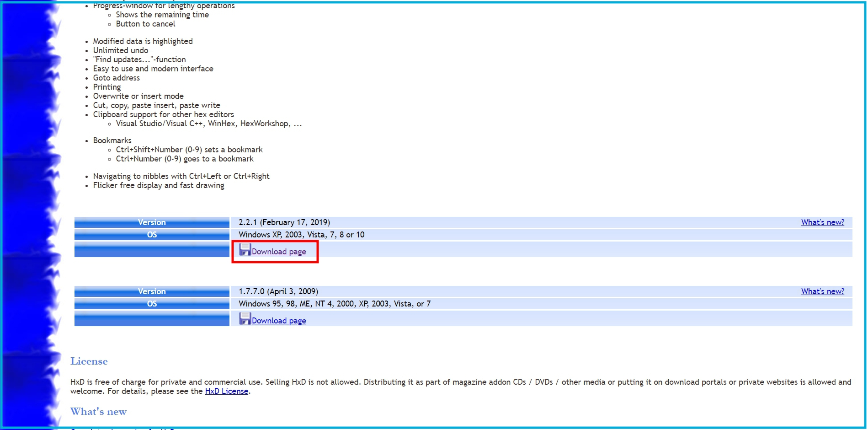This screenshot has width=868, height=430.
Task: Click "Clipboard support for other hex editors"
Action: point(164,114)
